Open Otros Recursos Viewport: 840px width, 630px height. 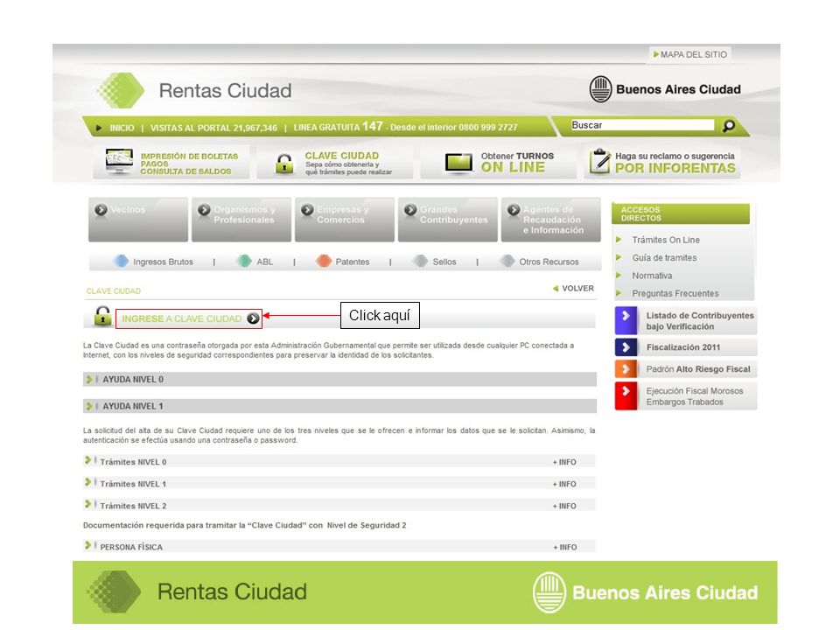[x=549, y=262]
